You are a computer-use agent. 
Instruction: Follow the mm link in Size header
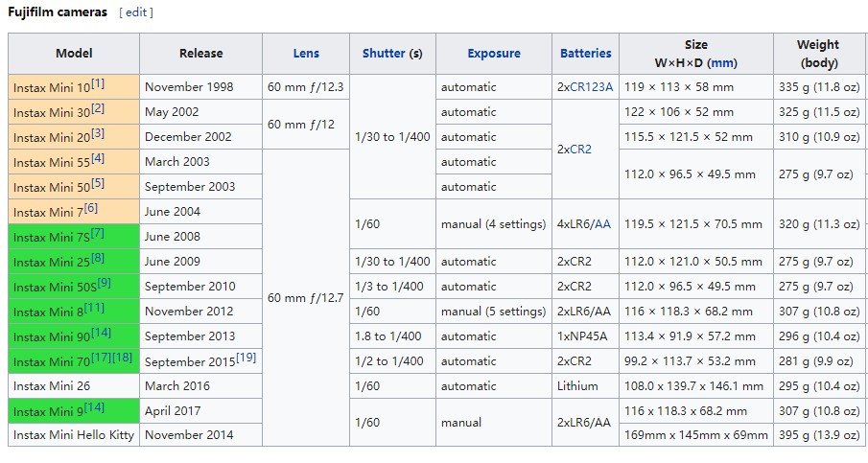(x=722, y=62)
